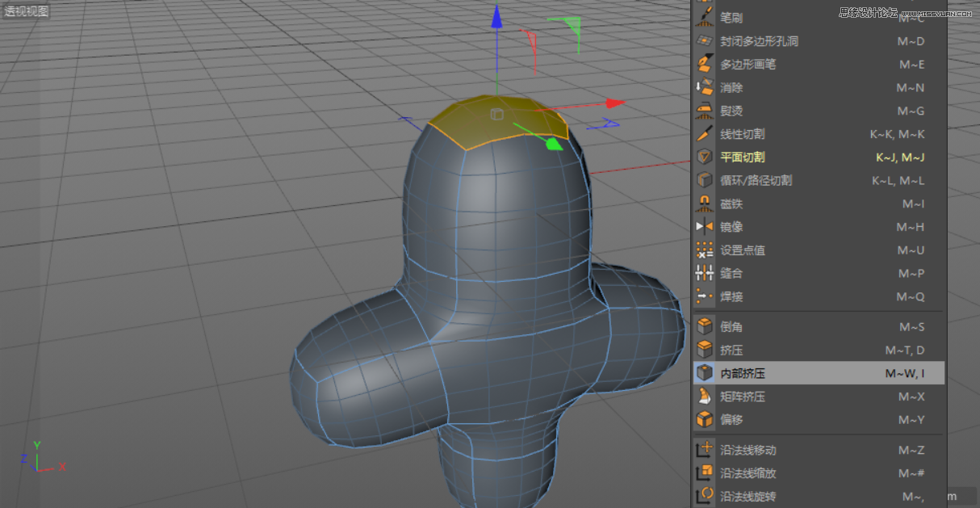Click the 倒角 Bevel tool icon
980x508 pixels.
tap(704, 326)
